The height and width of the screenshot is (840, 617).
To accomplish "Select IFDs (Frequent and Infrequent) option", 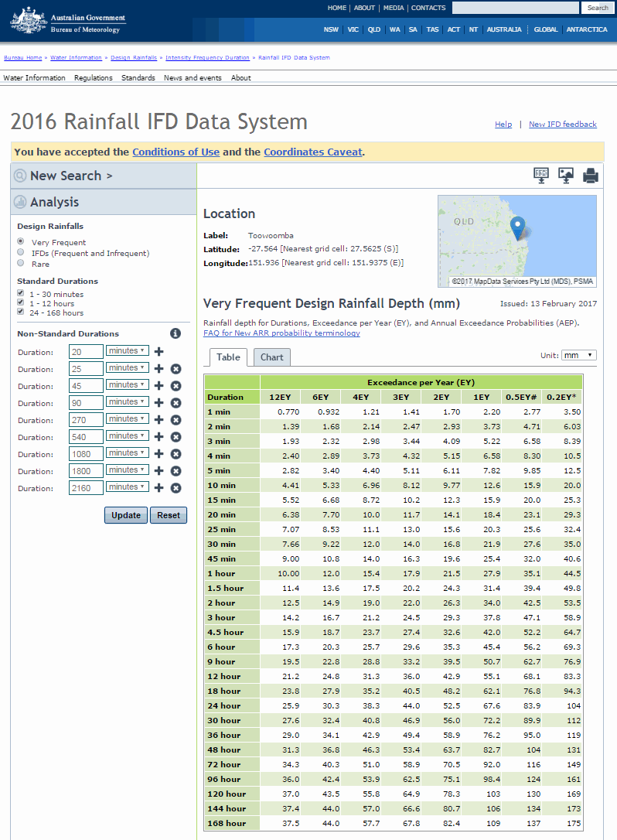I will click(x=20, y=252).
